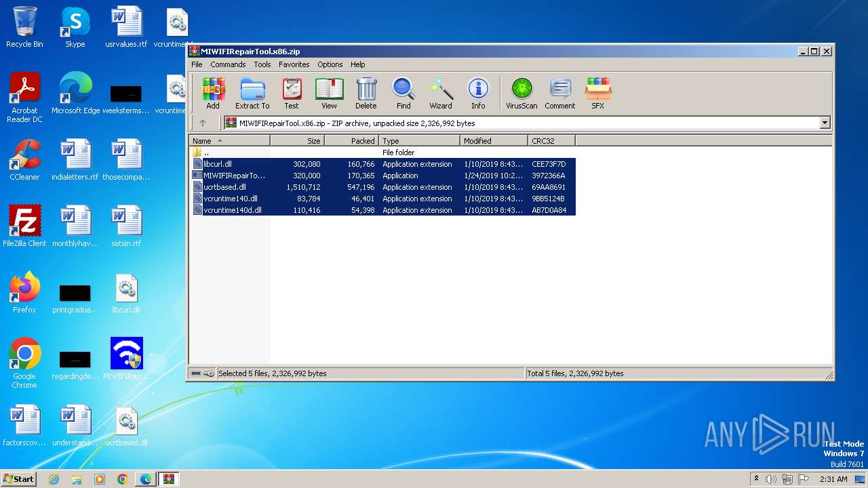Open factorscov... desktop document
The image size is (868, 488).
[24, 426]
